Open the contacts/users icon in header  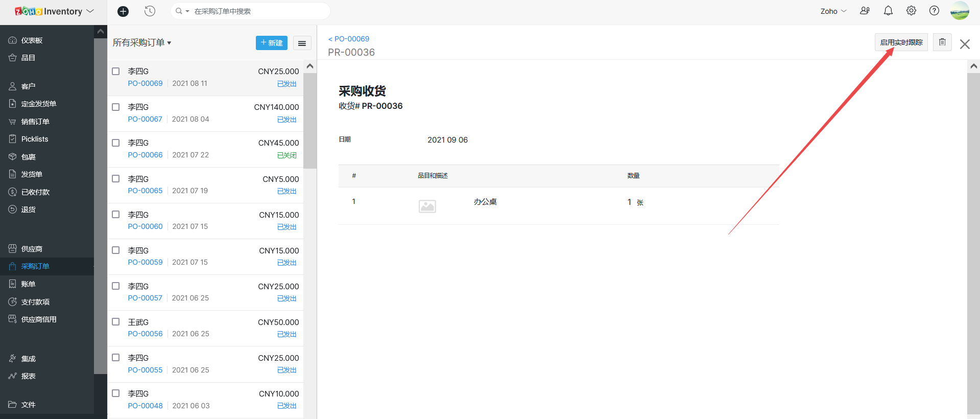pyautogui.click(x=865, y=11)
